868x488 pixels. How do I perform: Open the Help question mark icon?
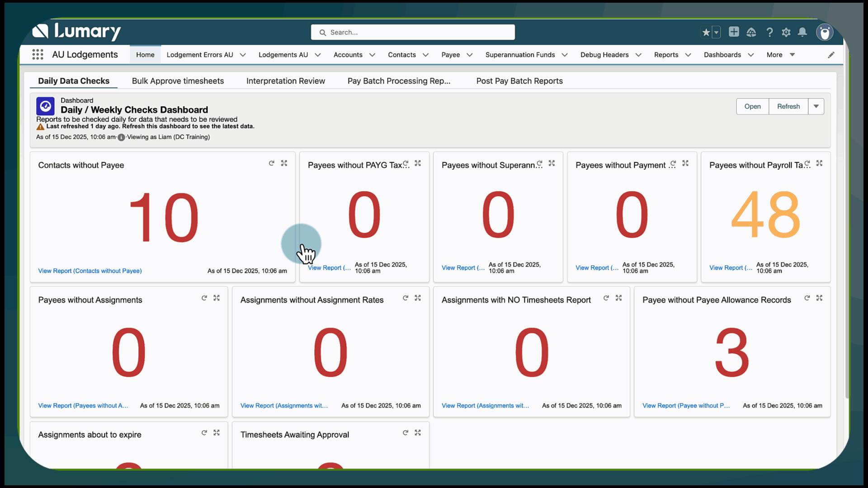tap(769, 32)
